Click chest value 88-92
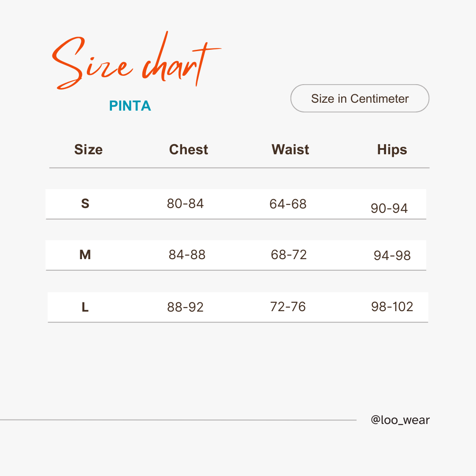Image resolution: width=476 pixels, height=476 pixels. [x=185, y=307]
